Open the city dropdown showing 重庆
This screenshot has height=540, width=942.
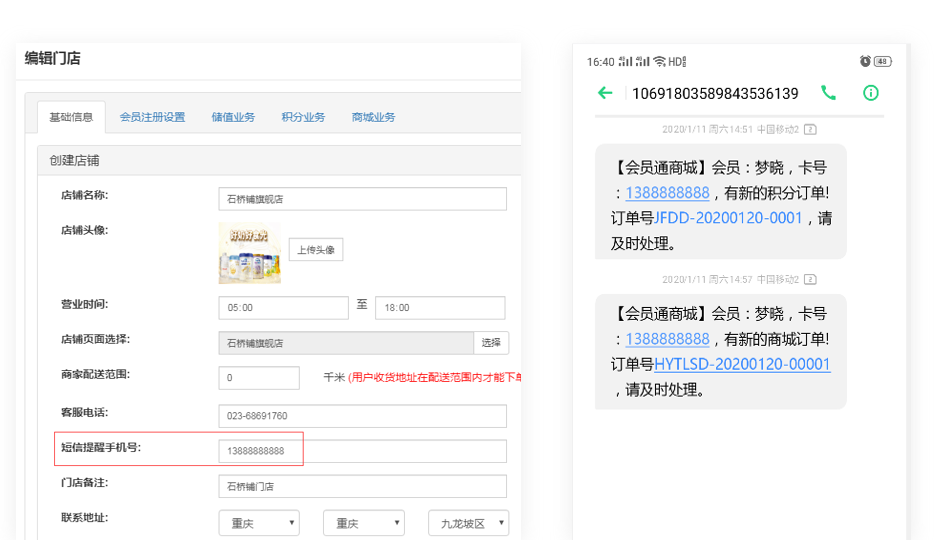point(363,523)
